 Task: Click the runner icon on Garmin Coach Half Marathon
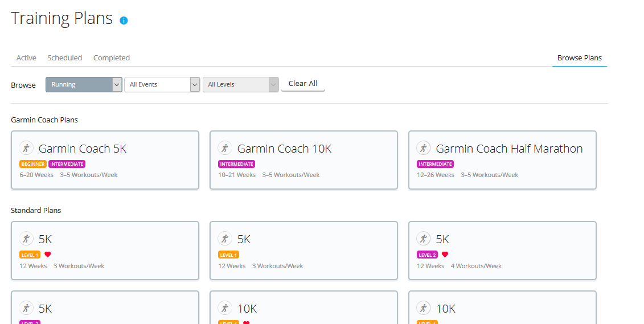point(424,148)
